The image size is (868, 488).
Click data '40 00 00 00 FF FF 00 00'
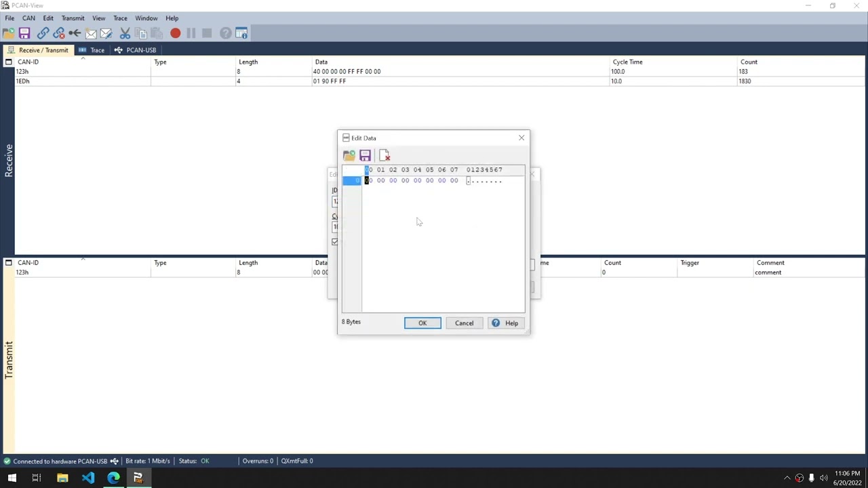point(347,71)
